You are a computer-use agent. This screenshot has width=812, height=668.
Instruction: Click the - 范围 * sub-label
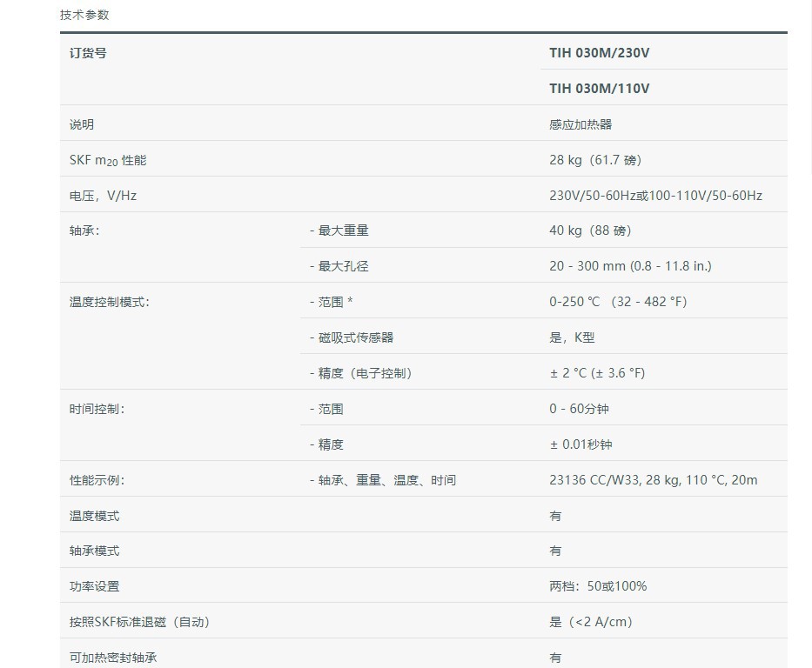332,302
